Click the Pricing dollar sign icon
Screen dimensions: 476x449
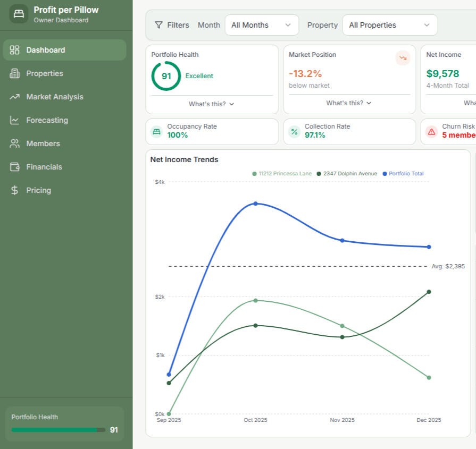pyautogui.click(x=15, y=190)
